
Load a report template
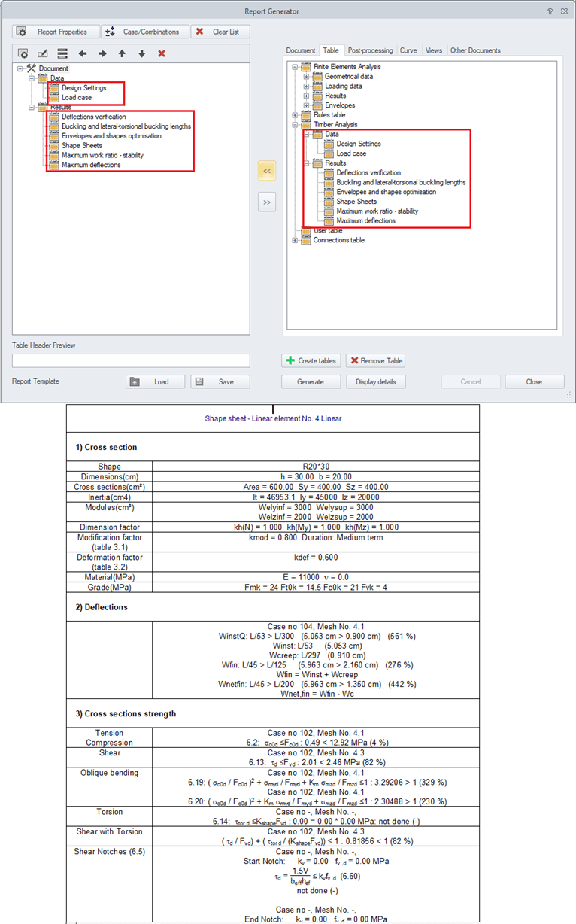click(x=155, y=381)
